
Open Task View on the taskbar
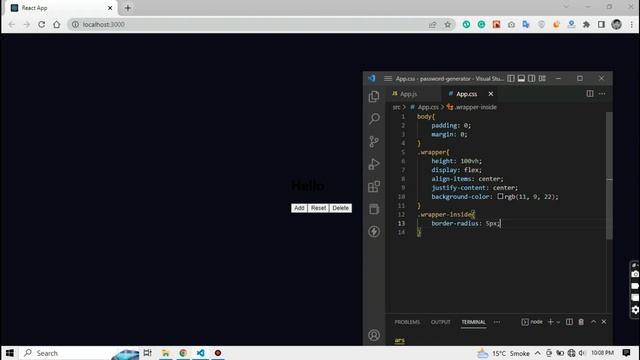(x=147, y=353)
